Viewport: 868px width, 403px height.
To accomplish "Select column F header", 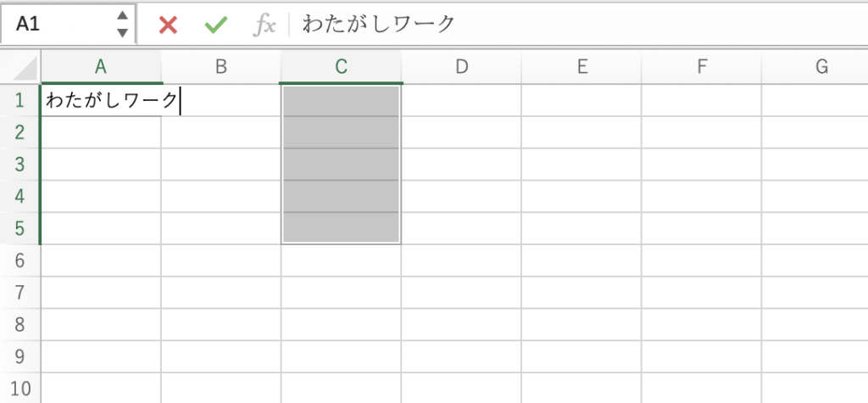I will point(702,67).
